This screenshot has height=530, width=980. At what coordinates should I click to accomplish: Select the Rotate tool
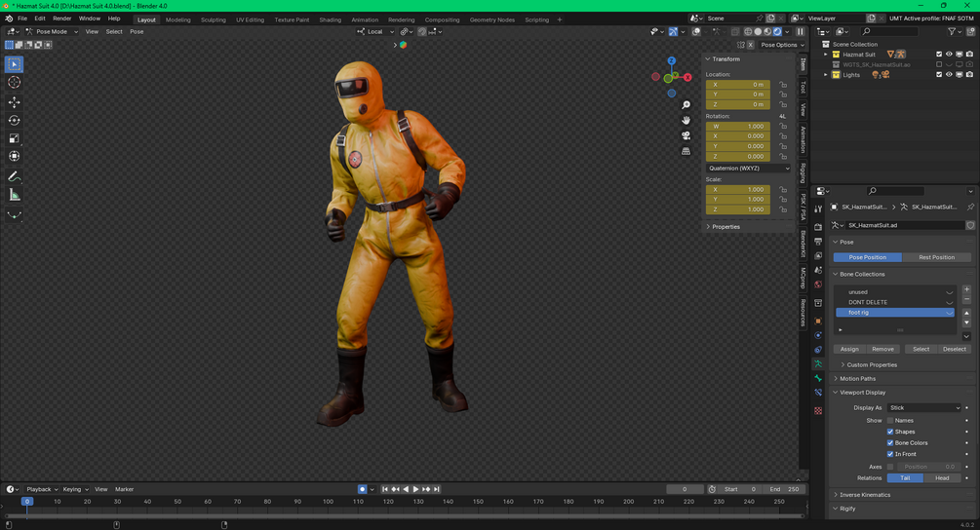(x=15, y=121)
